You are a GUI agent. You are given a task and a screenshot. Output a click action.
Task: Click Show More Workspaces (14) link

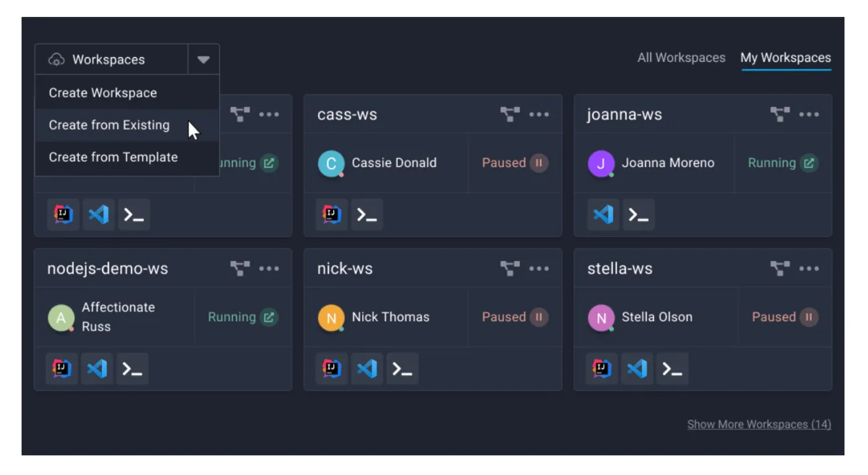(759, 424)
